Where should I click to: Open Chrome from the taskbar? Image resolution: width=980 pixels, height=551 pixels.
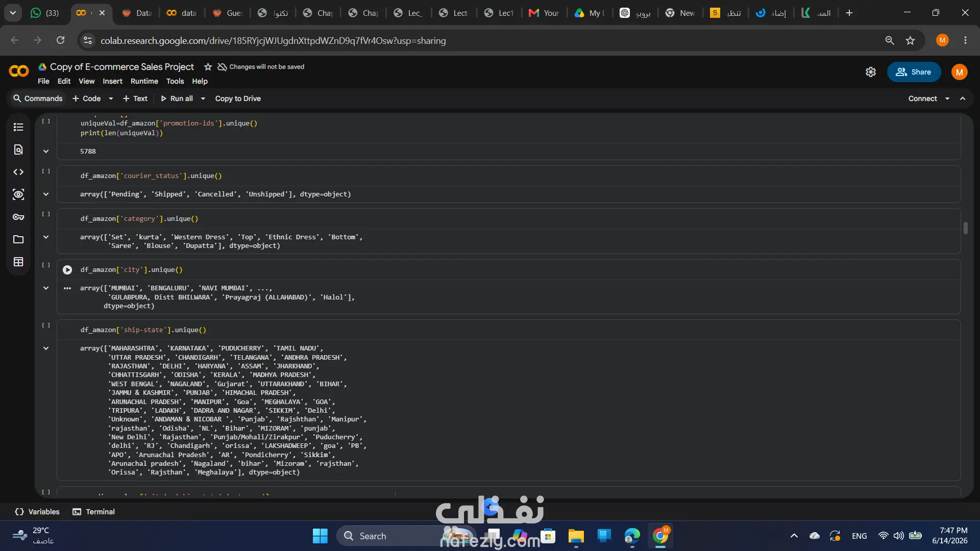pyautogui.click(x=660, y=536)
